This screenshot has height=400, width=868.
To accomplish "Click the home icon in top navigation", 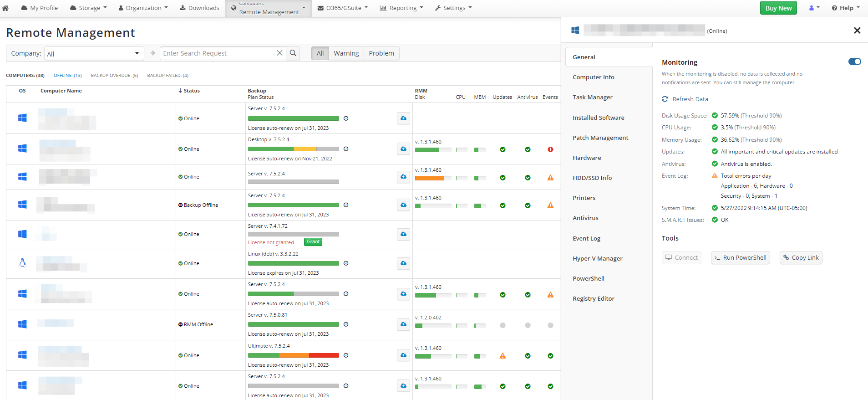I will tap(5, 8).
